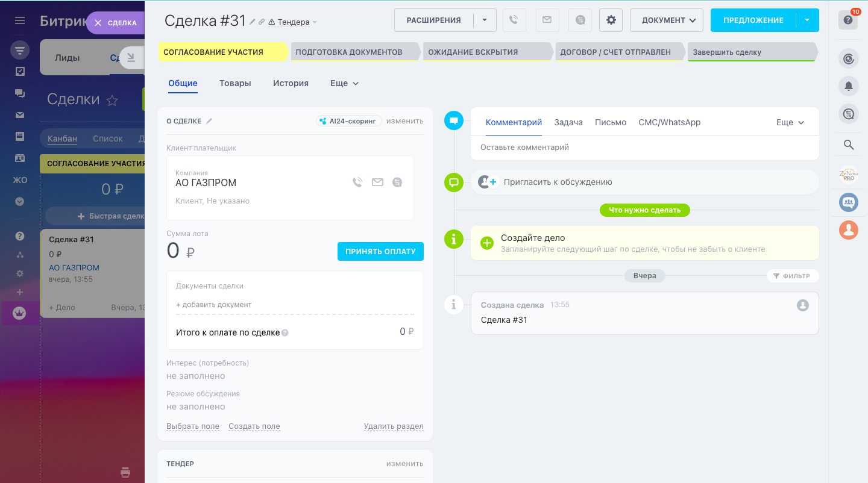Click the phone call button in the deal header
This screenshot has width=868, height=483.
[x=514, y=20]
